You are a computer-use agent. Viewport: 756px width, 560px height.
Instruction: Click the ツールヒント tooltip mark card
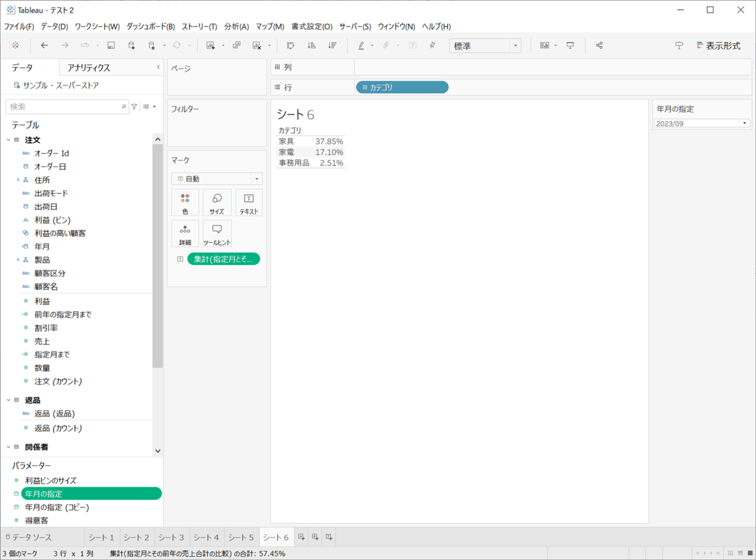217,234
